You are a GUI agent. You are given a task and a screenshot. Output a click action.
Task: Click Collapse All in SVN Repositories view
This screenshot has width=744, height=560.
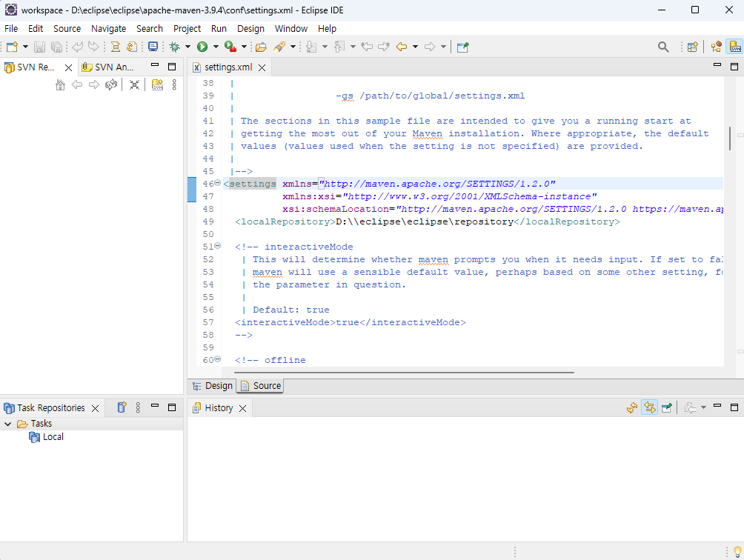coord(134,85)
